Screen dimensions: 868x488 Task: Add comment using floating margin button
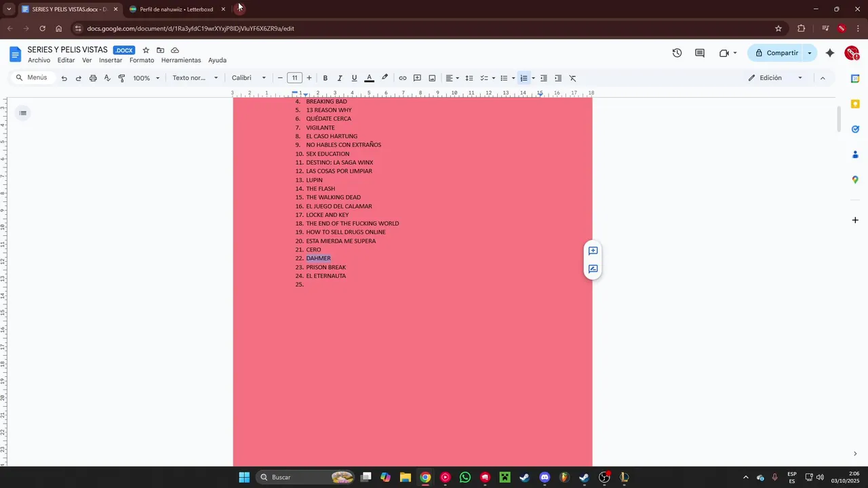pyautogui.click(x=593, y=251)
